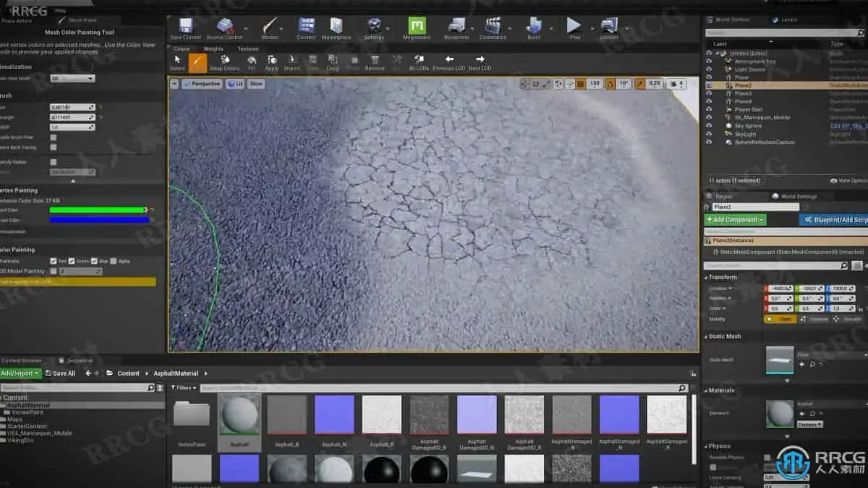Toggle the Ignore Back-Facing checkbox
The width and height of the screenshot is (868, 488).
pos(54,147)
